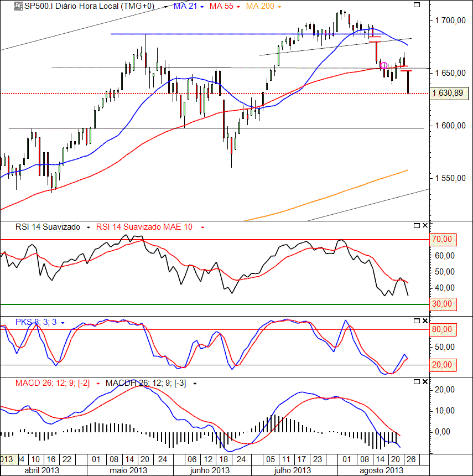Viewport: 473px width, 476px height.
Task: Click the MACDH 26; 12; 9 label
Action: (145, 383)
